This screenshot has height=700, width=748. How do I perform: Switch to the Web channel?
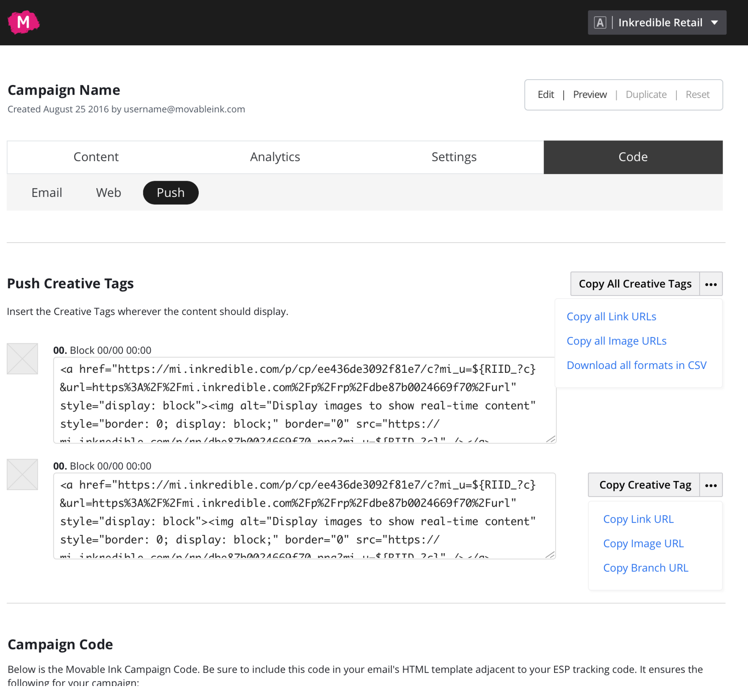coord(109,193)
